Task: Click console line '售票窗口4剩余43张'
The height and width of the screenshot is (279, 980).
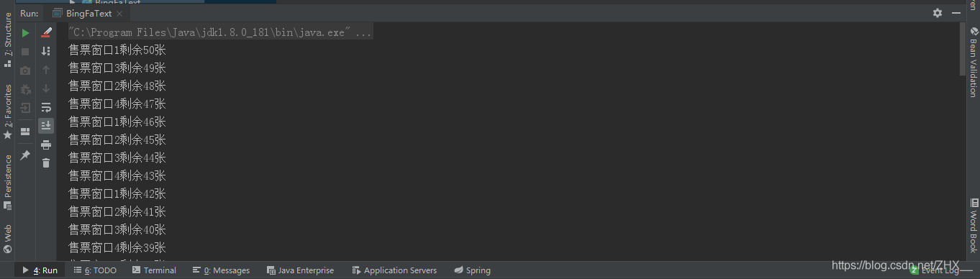Action: [x=117, y=176]
